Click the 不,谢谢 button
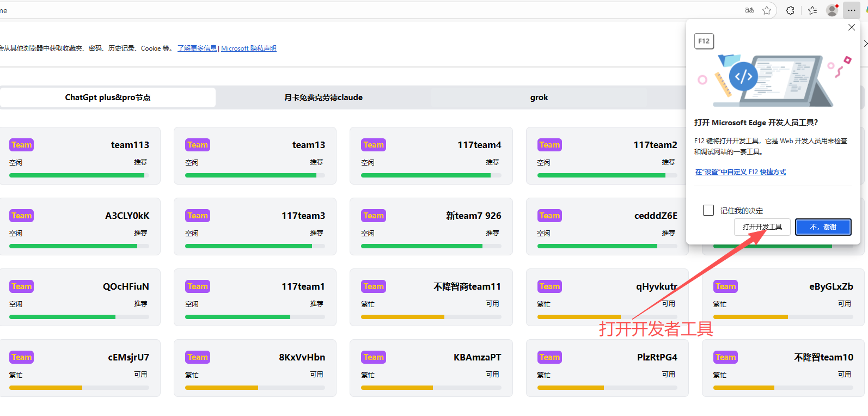 coord(823,227)
